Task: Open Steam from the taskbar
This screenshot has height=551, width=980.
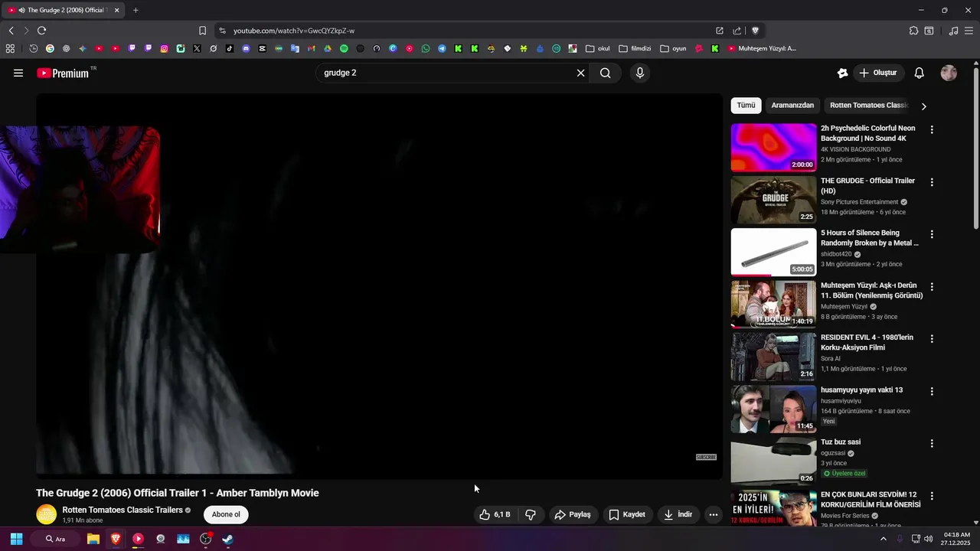Action: point(228,539)
